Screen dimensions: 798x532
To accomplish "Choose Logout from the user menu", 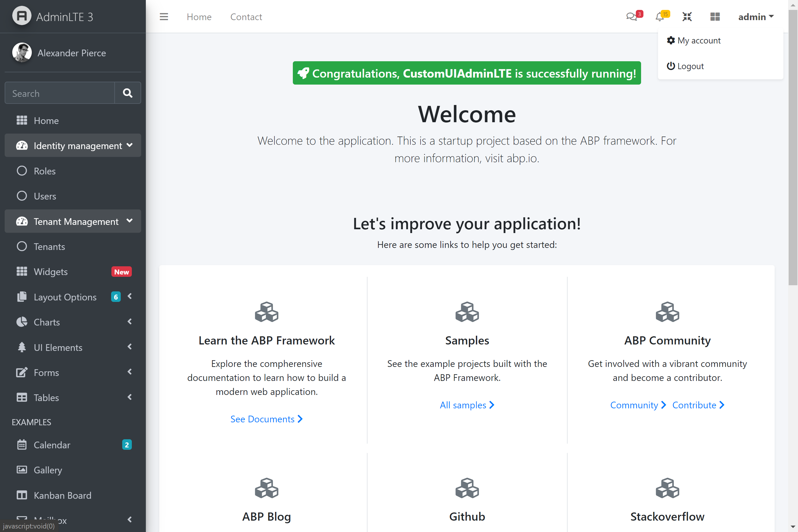I will (x=690, y=66).
